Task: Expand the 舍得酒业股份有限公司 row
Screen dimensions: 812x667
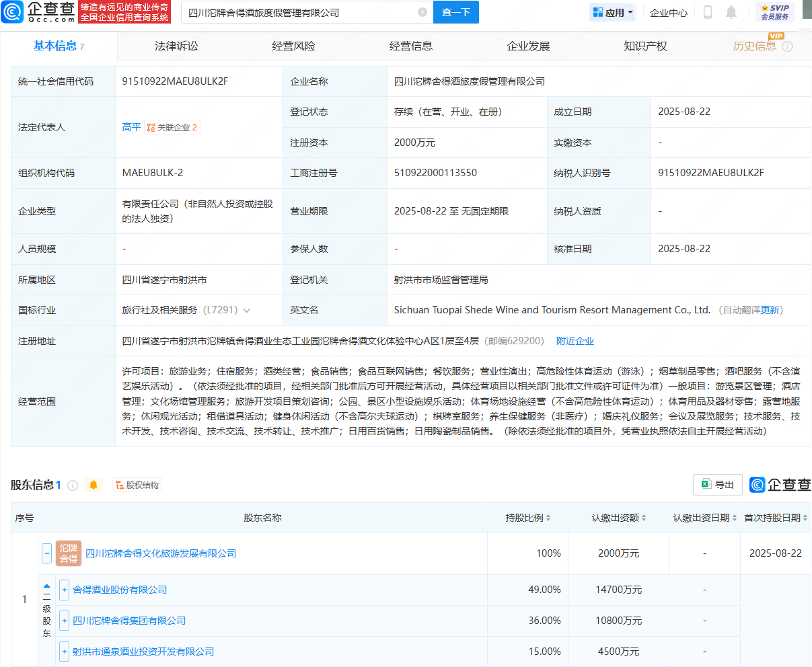Action: [x=65, y=590]
